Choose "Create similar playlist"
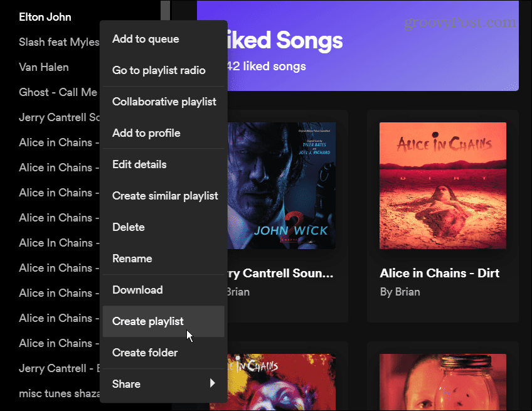Image resolution: width=532 pixels, height=411 pixels. coord(164,196)
